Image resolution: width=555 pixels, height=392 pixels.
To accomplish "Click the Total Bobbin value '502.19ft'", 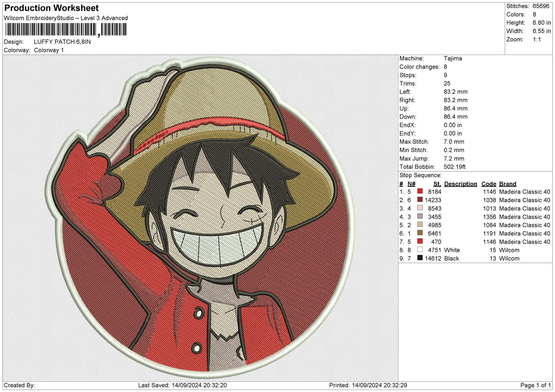I will click(x=455, y=166).
